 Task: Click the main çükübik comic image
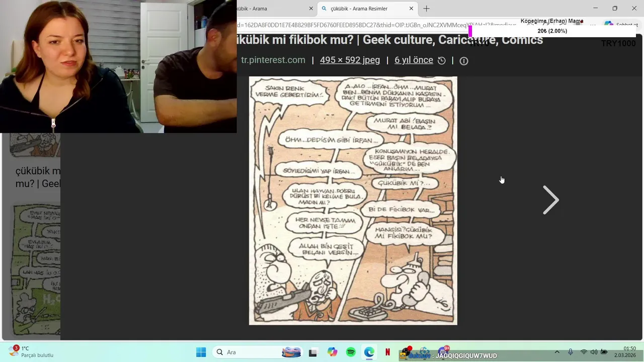pyautogui.click(x=353, y=200)
